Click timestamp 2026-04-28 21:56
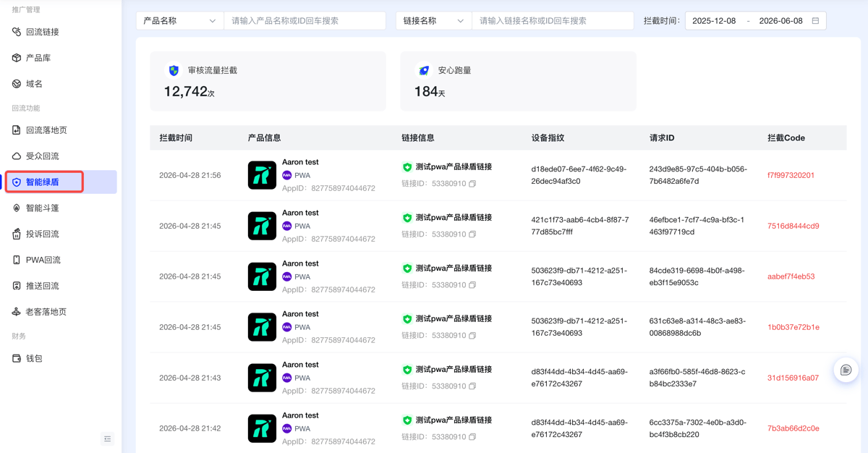 click(x=190, y=175)
